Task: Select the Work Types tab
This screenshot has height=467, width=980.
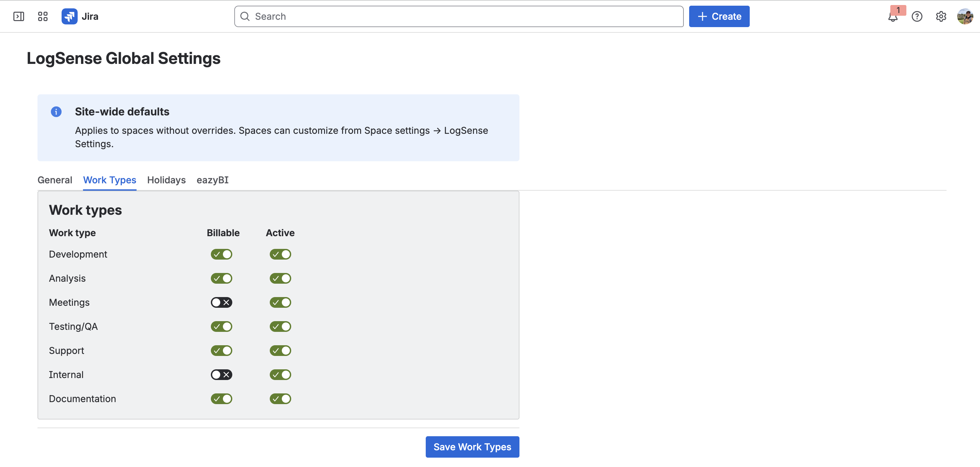Action: [109, 180]
